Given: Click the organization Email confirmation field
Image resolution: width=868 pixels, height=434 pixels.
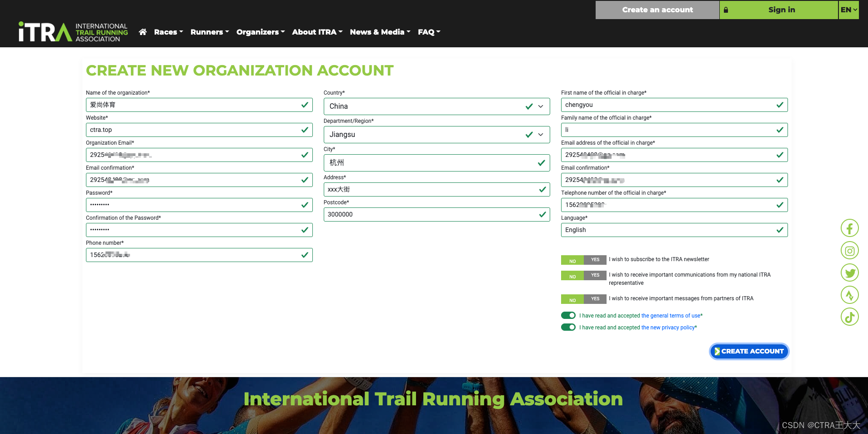Looking at the screenshot, I should (199, 180).
